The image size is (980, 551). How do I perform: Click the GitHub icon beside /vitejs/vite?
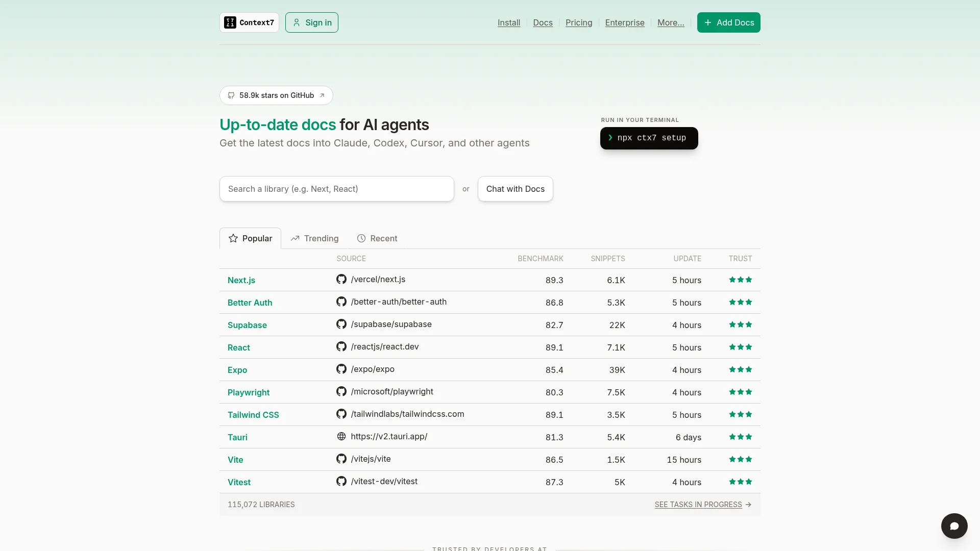[341, 459]
